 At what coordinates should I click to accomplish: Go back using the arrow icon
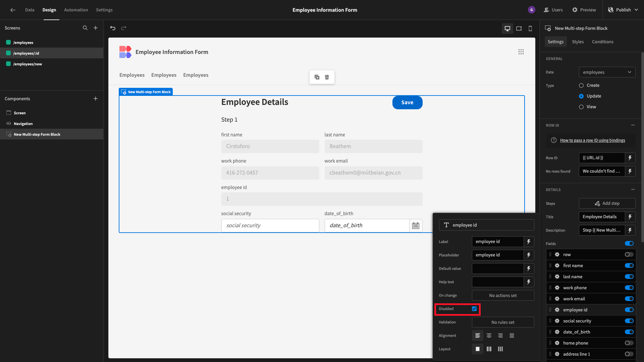click(13, 10)
